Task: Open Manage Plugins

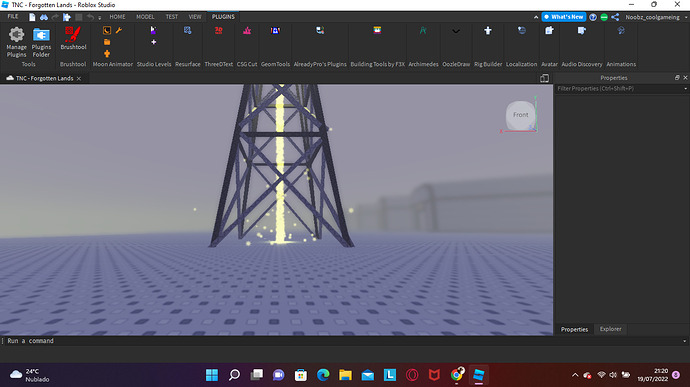Action: 16,42
